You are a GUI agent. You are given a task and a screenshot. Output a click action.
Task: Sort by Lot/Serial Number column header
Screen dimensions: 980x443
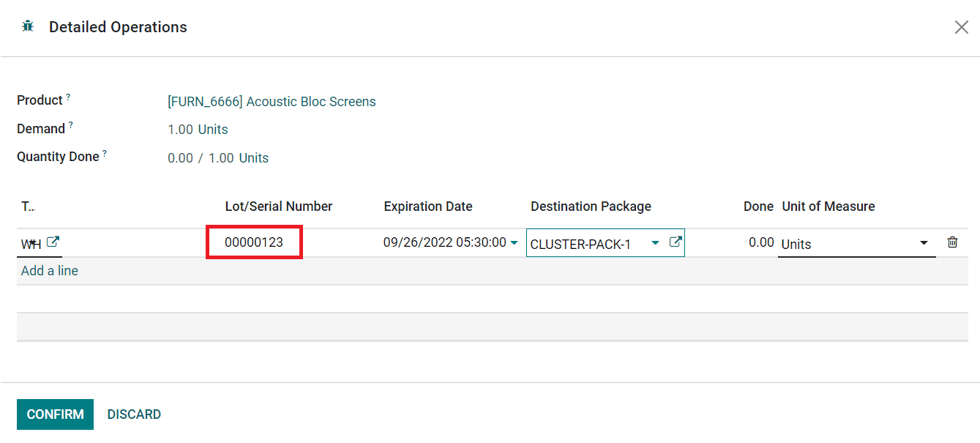[279, 206]
